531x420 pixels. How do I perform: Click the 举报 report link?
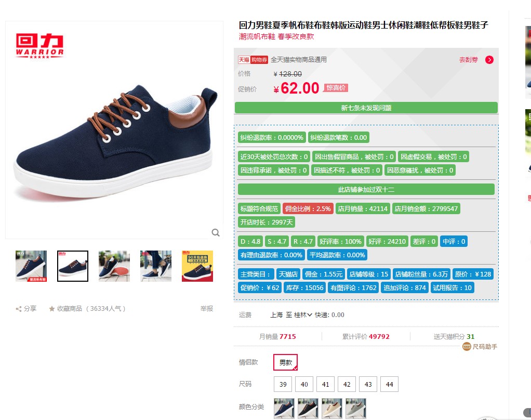(x=207, y=309)
